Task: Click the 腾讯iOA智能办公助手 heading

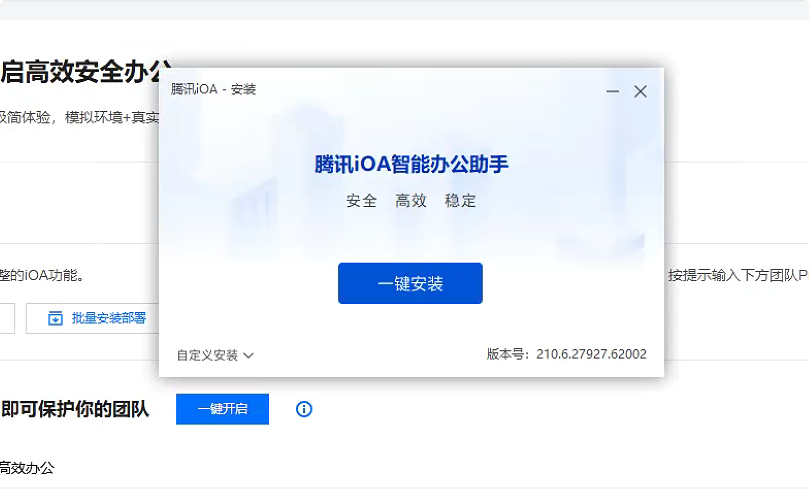Action: click(411, 164)
